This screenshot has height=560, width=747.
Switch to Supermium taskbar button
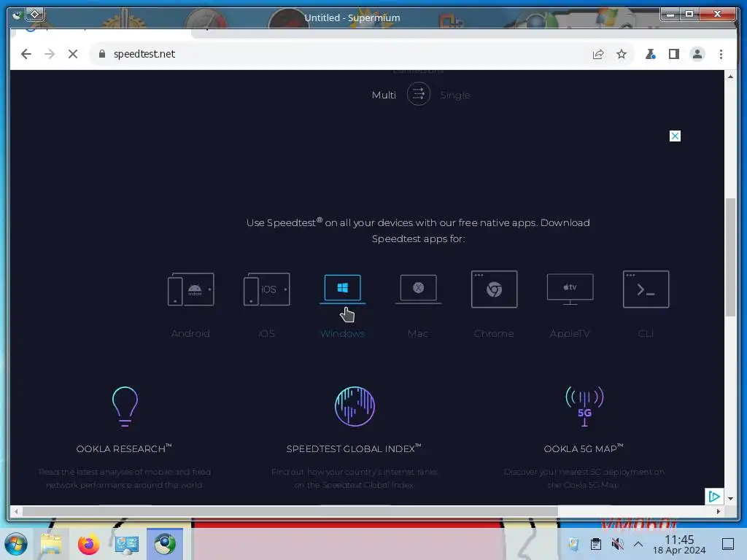click(165, 544)
